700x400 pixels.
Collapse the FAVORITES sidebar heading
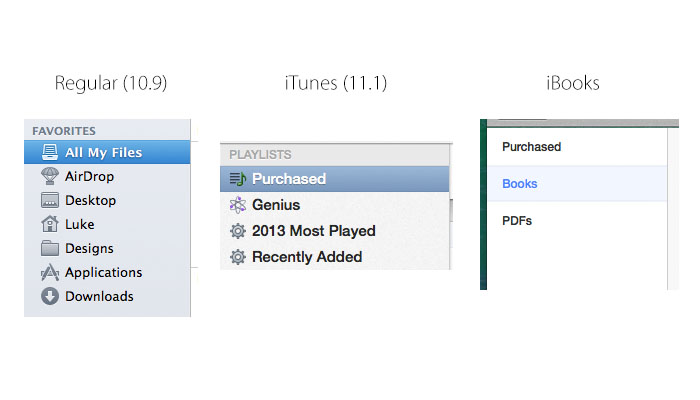64,131
